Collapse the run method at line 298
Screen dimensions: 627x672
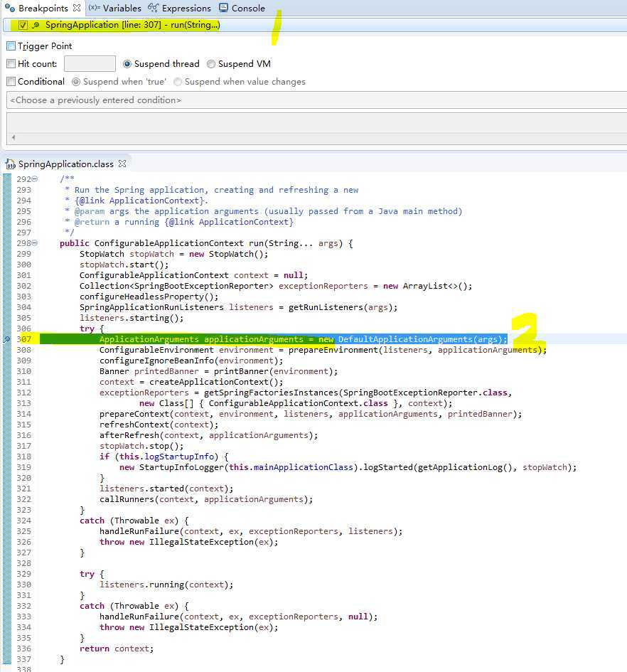tap(35, 243)
